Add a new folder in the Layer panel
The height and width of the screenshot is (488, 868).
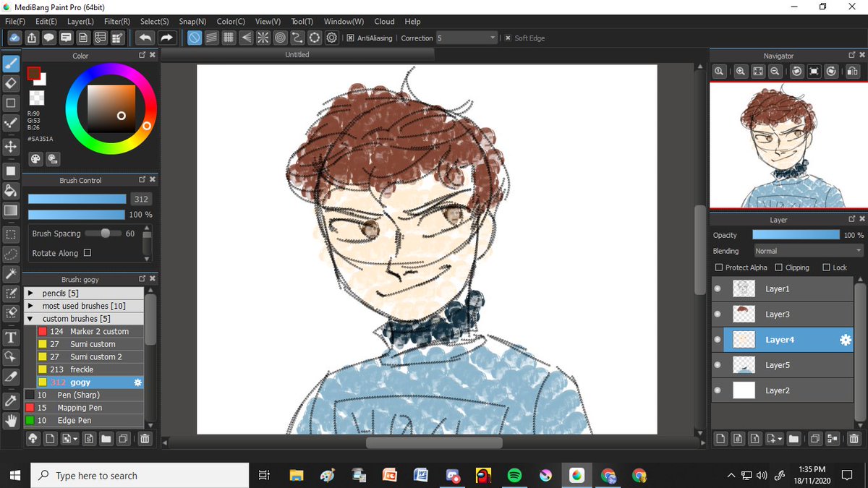[x=793, y=438]
